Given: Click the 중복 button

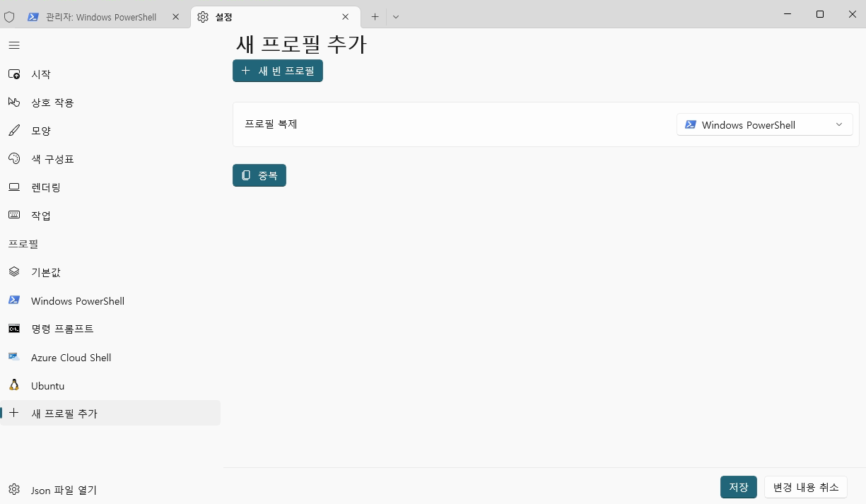Looking at the screenshot, I should pyautogui.click(x=259, y=175).
